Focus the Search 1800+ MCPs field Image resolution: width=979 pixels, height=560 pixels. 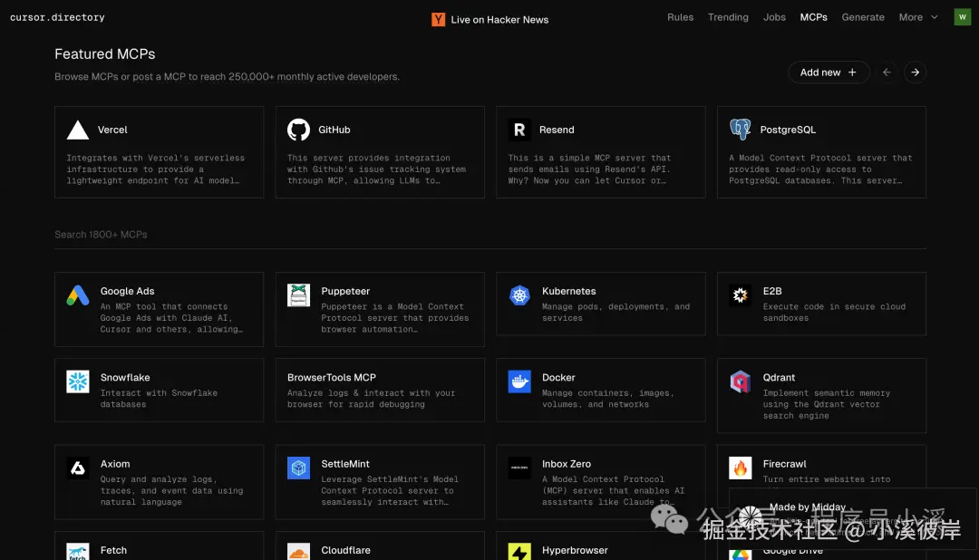pyautogui.click(x=490, y=235)
